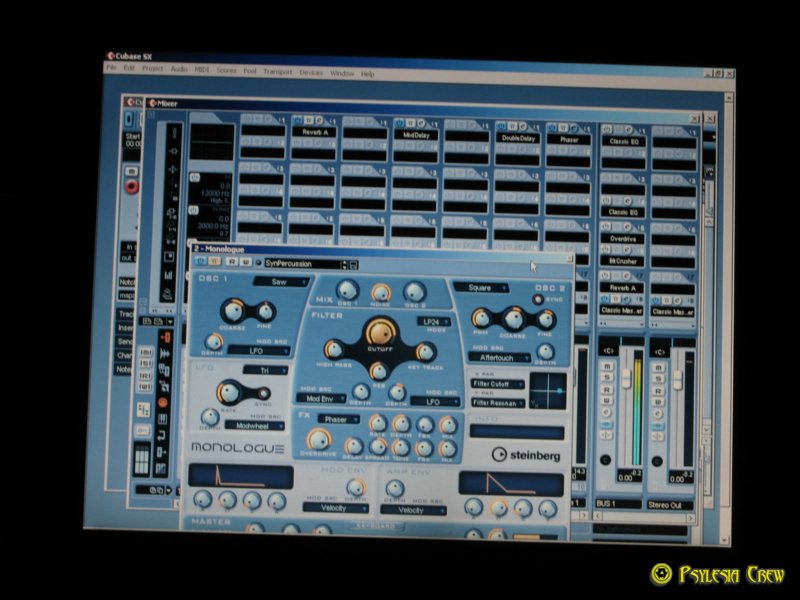The width and height of the screenshot is (800, 600).
Task: Open the MIDI menu
Action: 202,69
